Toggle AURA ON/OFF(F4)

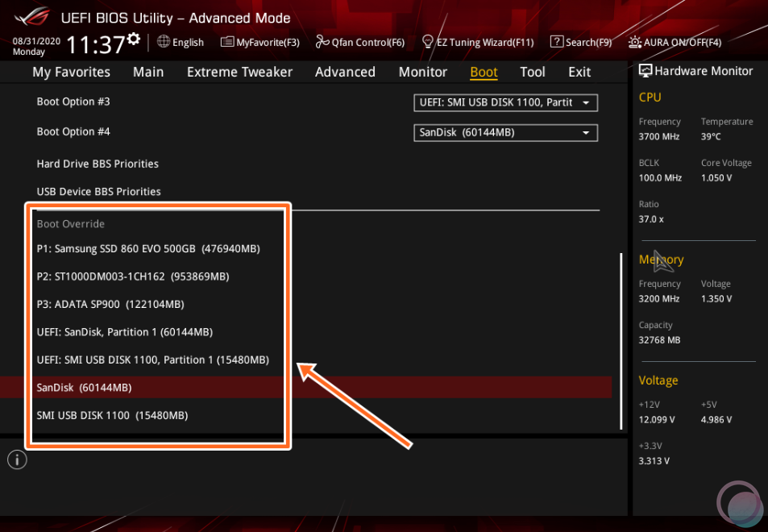coord(675,42)
